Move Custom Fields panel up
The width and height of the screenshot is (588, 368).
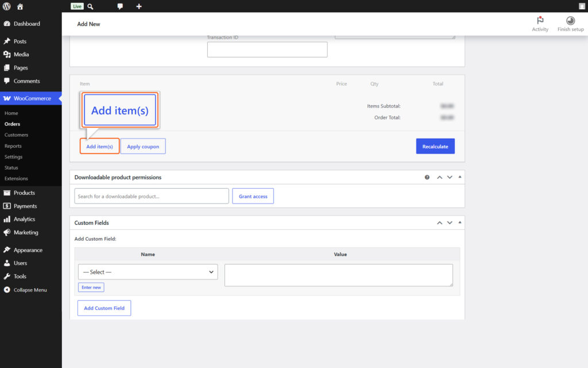[x=439, y=223]
